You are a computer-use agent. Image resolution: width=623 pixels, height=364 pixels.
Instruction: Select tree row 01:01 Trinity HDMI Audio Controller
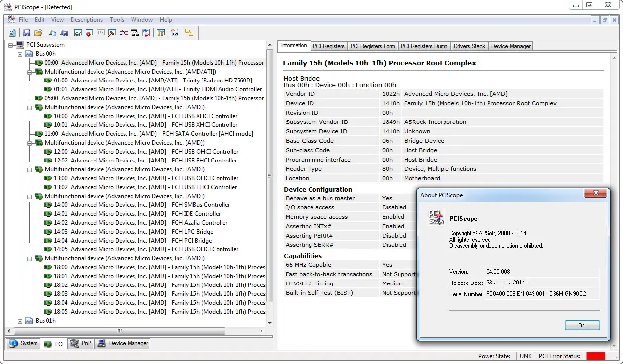click(x=153, y=89)
